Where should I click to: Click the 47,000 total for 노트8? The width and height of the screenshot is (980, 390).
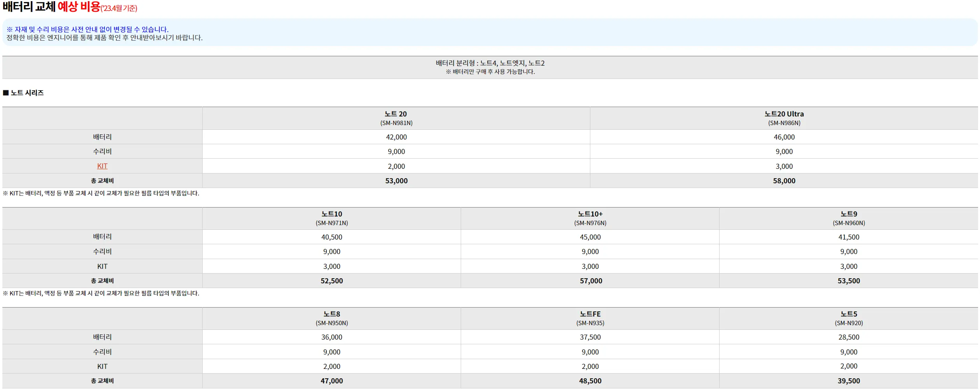332,381
